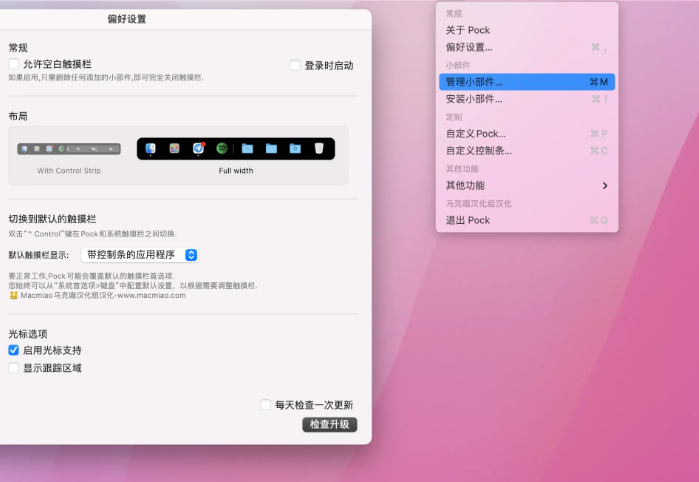
Task: Click the 切换到默认的触摸栏 heading
Action: tap(52, 219)
